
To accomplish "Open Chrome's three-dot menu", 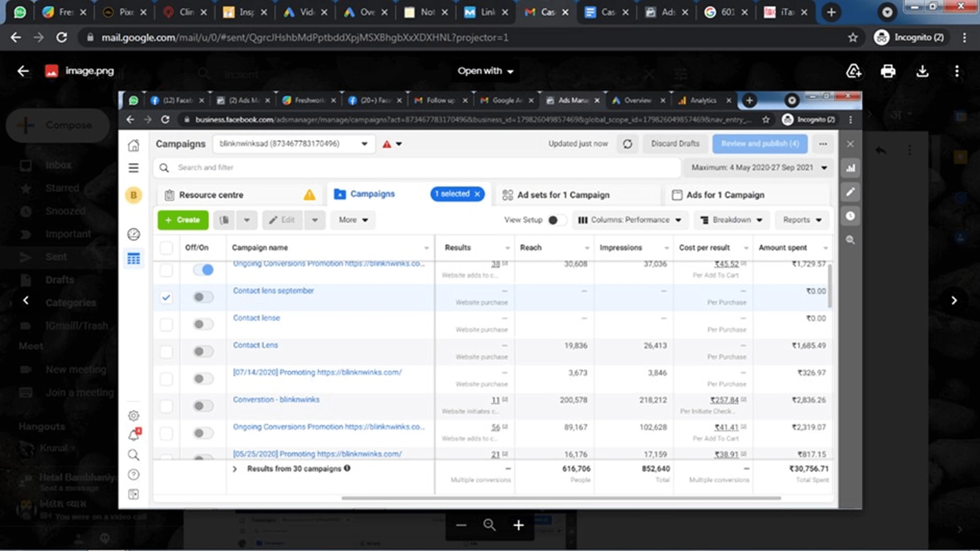I will coord(964,37).
